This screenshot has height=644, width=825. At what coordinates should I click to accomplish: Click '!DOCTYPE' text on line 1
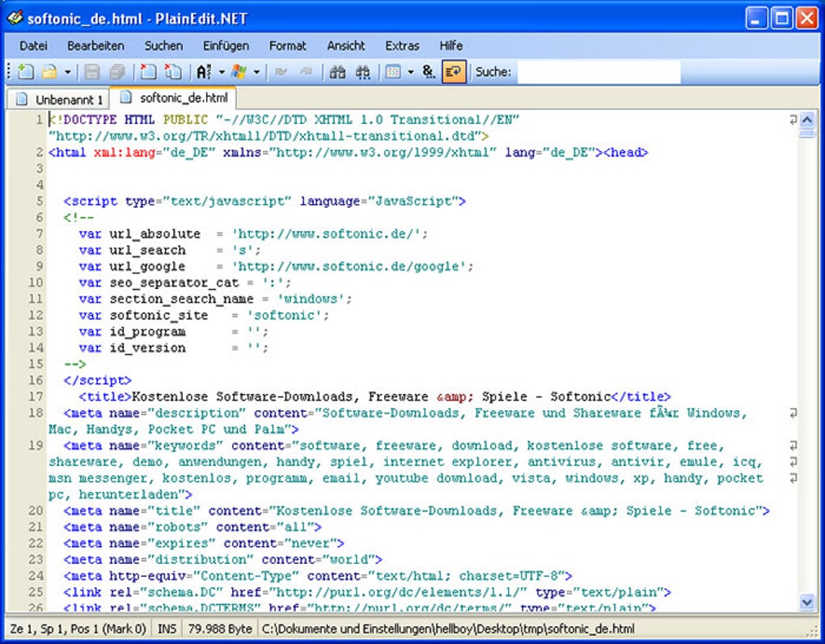click(87, 120)
